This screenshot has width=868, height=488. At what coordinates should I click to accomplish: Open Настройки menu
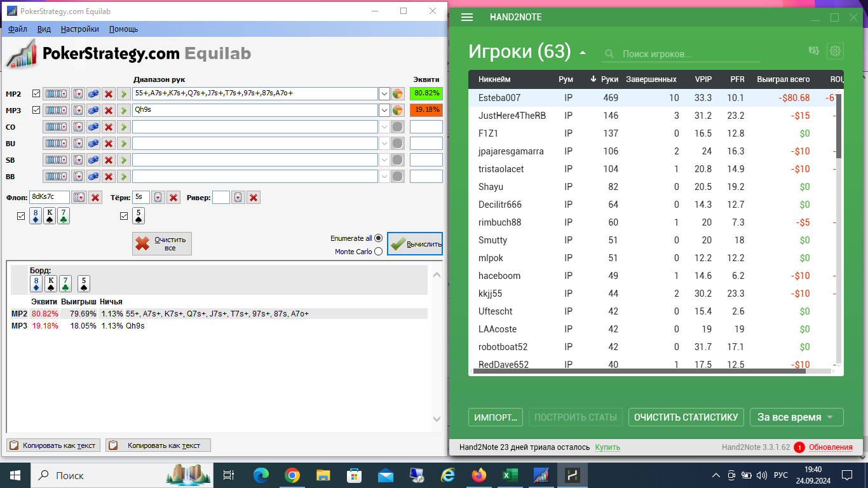click(x=80, y=29)
